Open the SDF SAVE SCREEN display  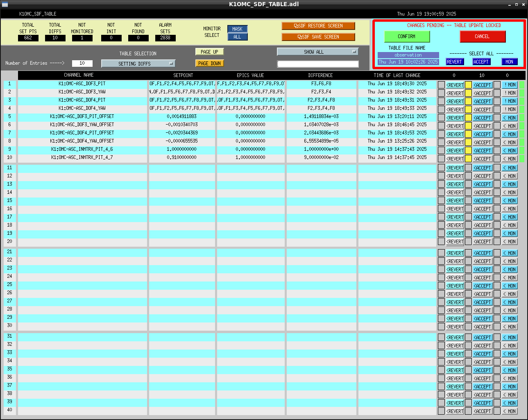click(x=318, y=37)
